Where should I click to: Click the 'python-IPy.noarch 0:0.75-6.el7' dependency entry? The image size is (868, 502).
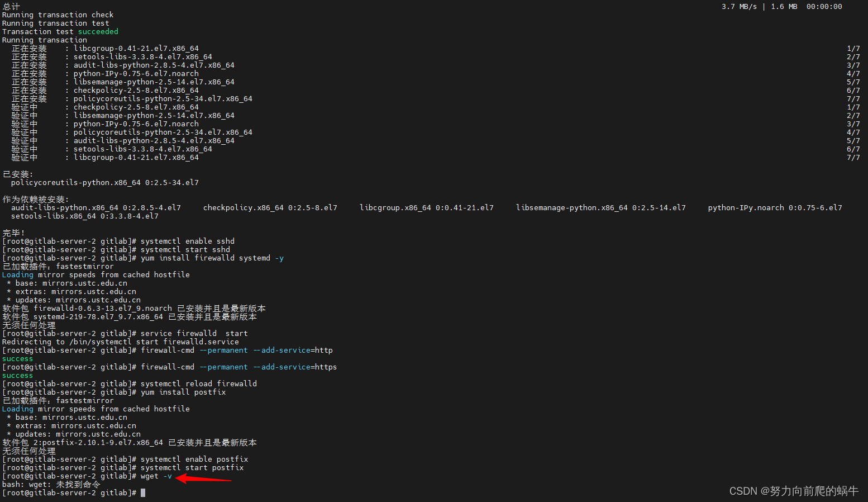click(775, 208)
